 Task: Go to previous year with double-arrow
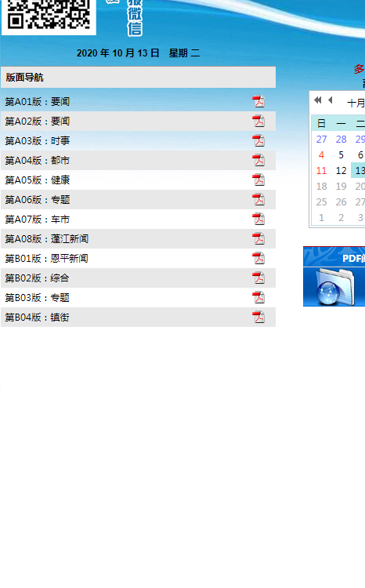tap(318, 100)
